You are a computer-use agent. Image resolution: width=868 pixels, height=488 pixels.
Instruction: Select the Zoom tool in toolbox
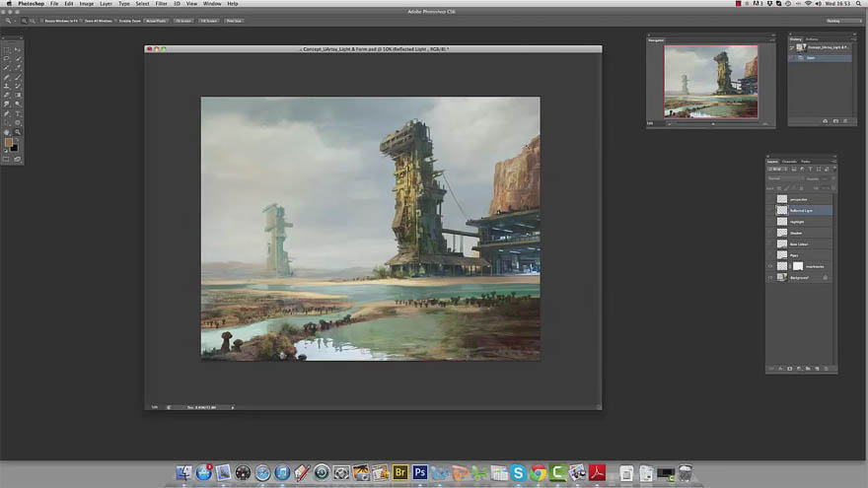pyautogui.click(x=17, y=132)
